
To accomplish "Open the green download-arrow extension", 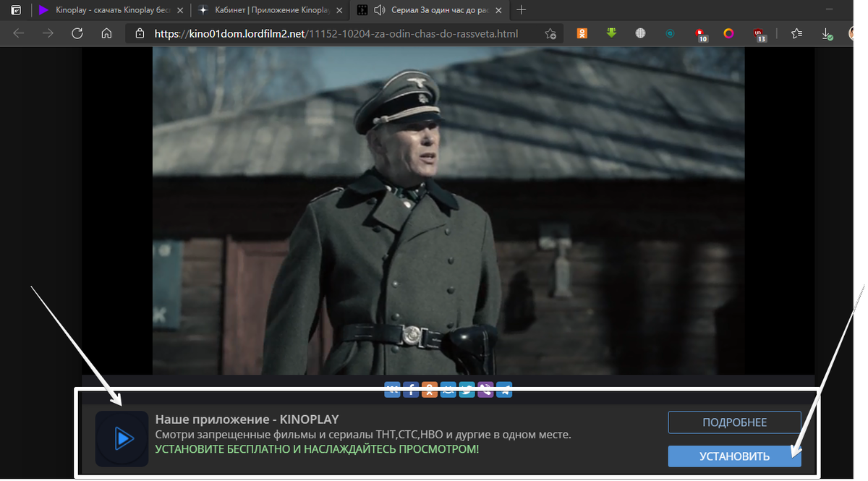I will [x=611, y=33].
